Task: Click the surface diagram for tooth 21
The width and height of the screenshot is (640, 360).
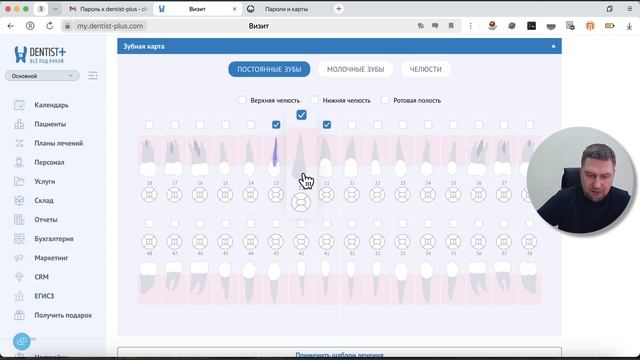Action: coord(351,195)
